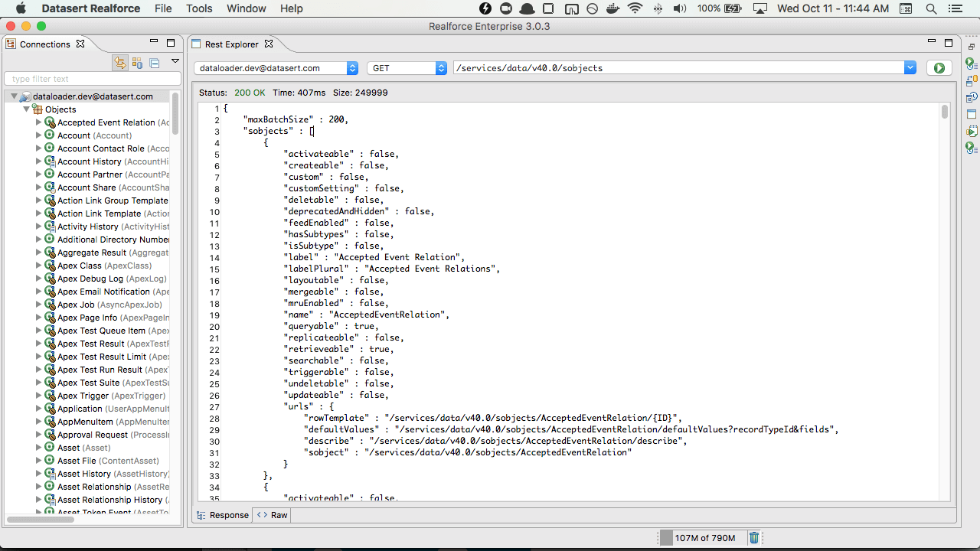Screen dimensions: 980x551
Task: Click the objects database icon in Connections toolbar
Action: [137, 63]
